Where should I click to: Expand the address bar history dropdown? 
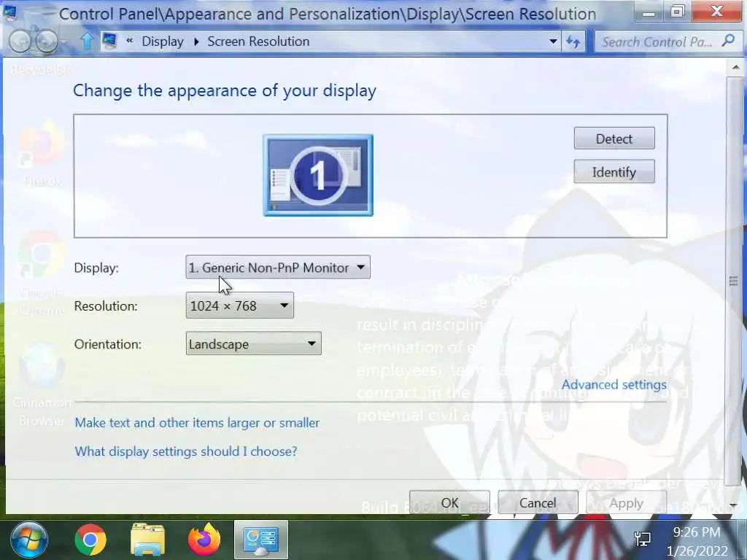coord(553,42)
